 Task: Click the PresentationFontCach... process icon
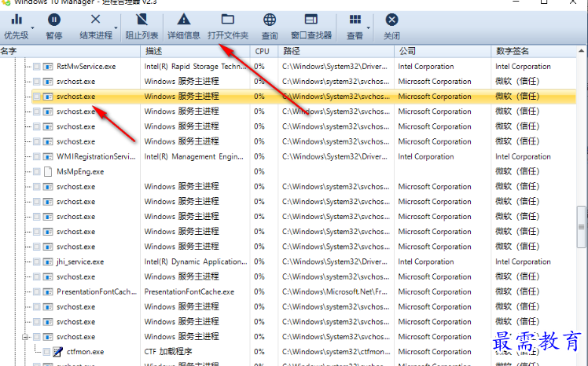coord(48,292)
